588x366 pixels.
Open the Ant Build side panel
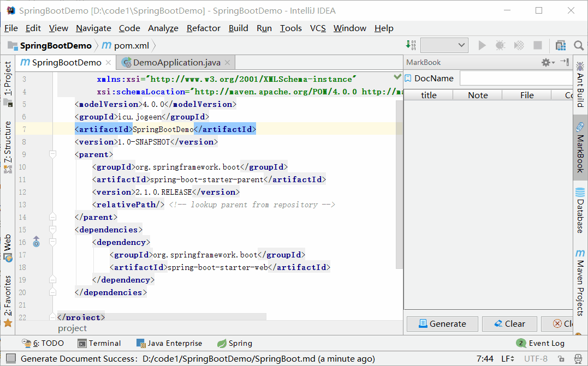click(580, 85)
